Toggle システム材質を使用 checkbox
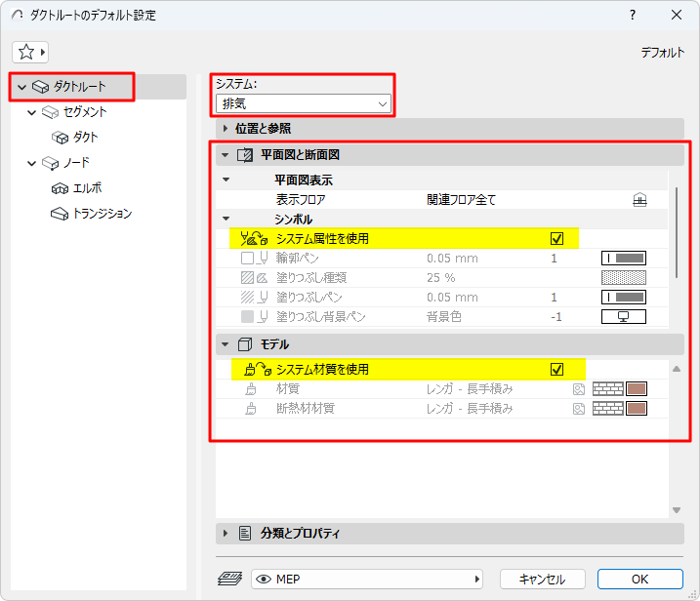 [x=556, y=370]
